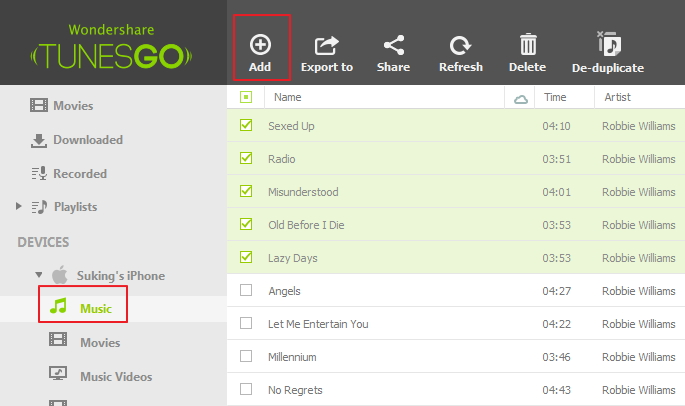Screen dimensions: 685x406
Task: Uncheck the Sexed Up song
Action: tap(246, 126)
